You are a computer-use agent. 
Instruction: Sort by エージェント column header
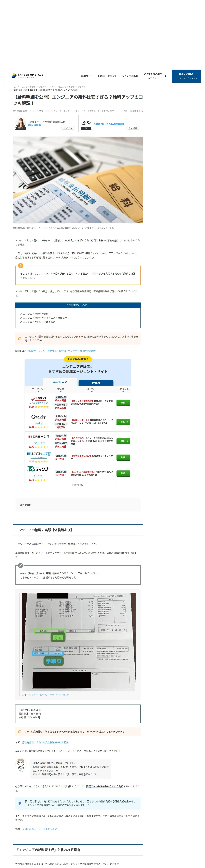[x=39, y=390]
